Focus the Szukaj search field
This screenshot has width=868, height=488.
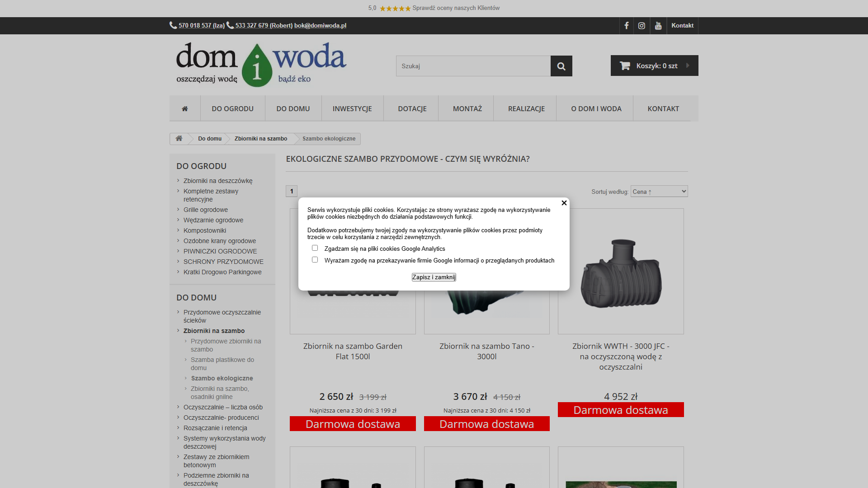coord(473,66)
